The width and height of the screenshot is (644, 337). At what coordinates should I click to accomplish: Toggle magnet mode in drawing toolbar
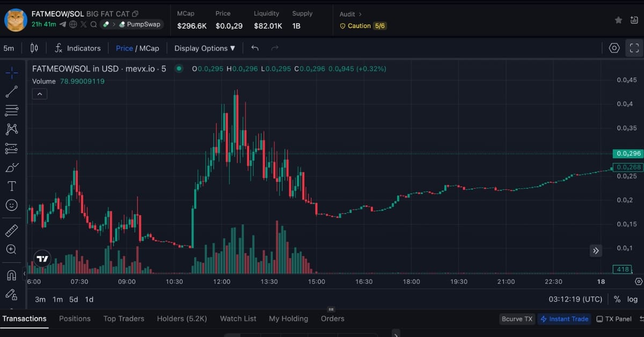11,275
